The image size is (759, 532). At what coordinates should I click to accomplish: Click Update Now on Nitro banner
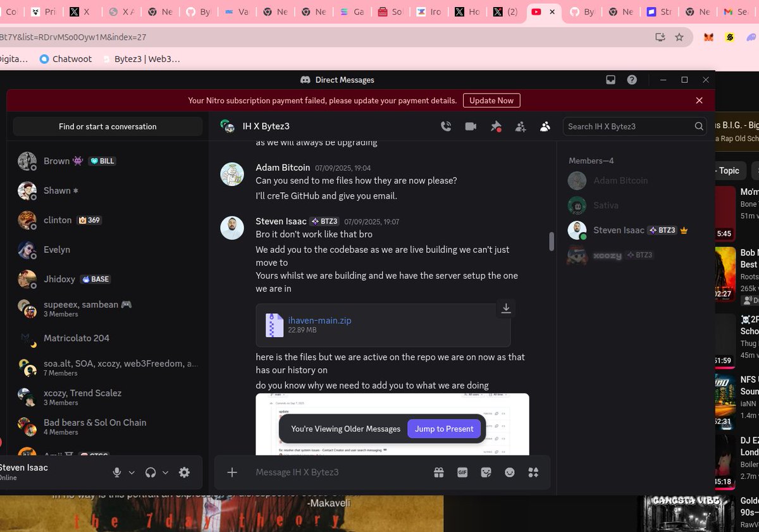491,101
